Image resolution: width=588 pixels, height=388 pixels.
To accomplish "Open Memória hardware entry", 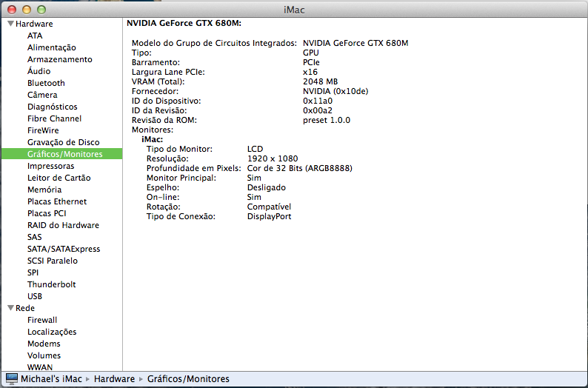I will pyautogui.click(x=44, y=190).
